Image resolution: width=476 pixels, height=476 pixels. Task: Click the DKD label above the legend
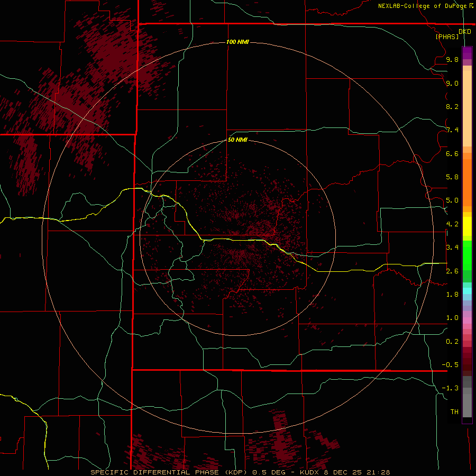point(465,32)
